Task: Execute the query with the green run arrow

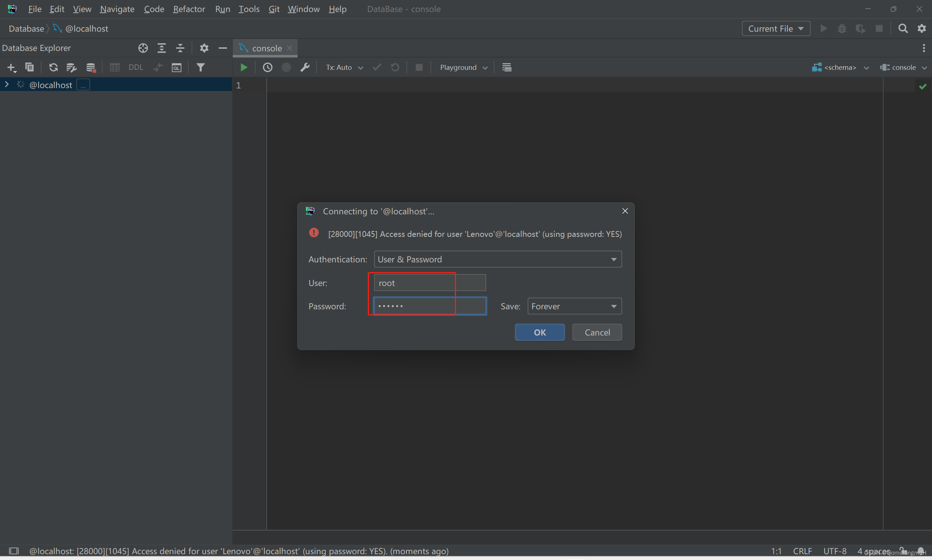Action: pos(244,67)
